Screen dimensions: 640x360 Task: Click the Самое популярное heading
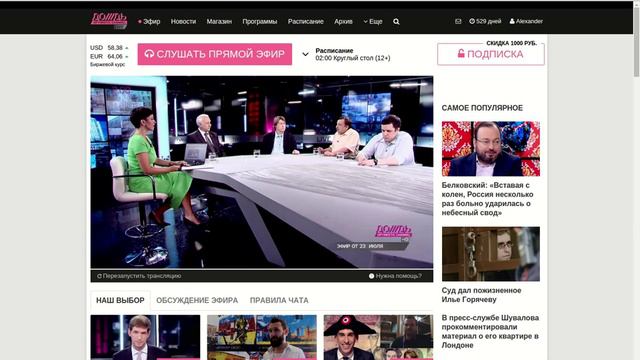coord(482,108)
